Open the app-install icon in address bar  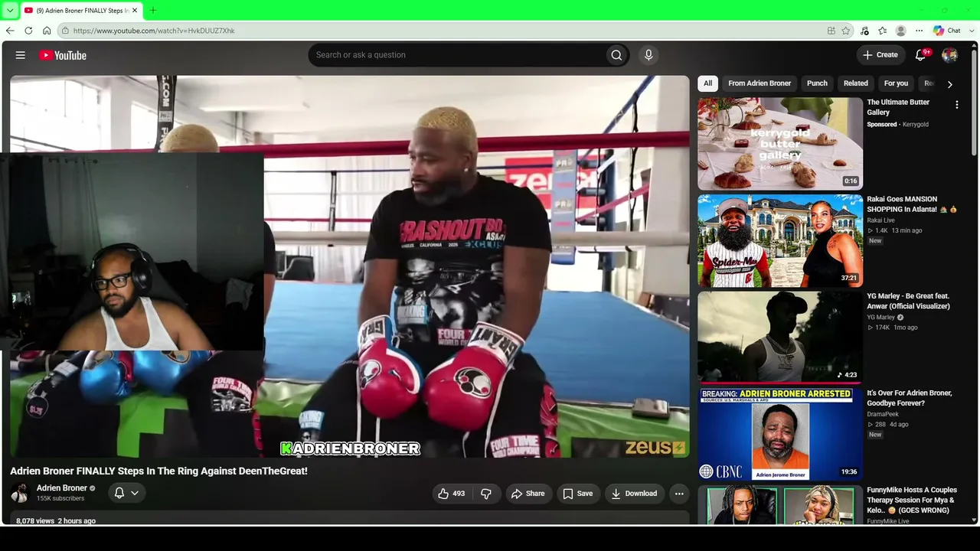tap(831, 31)
